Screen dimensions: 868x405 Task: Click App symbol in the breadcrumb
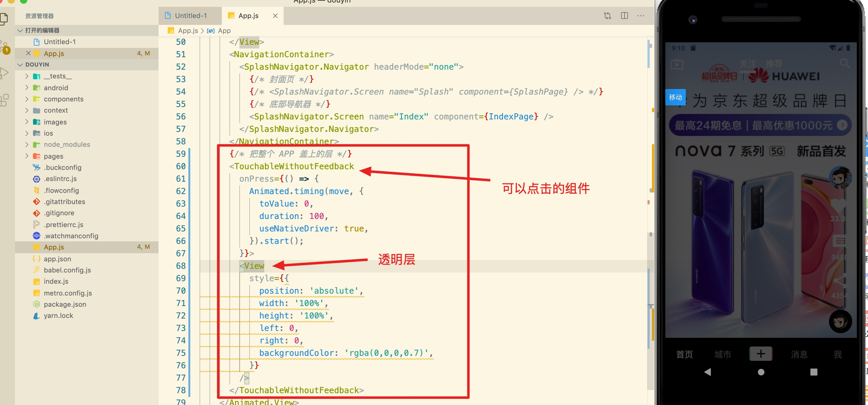[x=224, y=31]
